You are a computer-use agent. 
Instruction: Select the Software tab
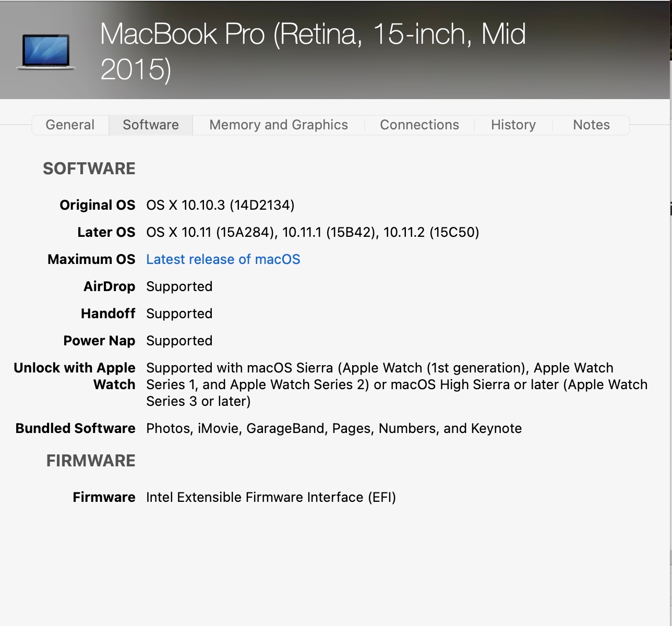click(151, 125)
